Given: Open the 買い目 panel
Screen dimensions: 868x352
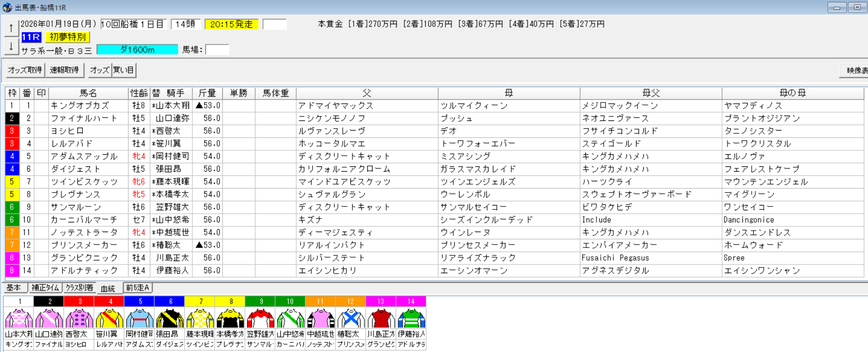Looking at the screenshot, I should [124, 70].
